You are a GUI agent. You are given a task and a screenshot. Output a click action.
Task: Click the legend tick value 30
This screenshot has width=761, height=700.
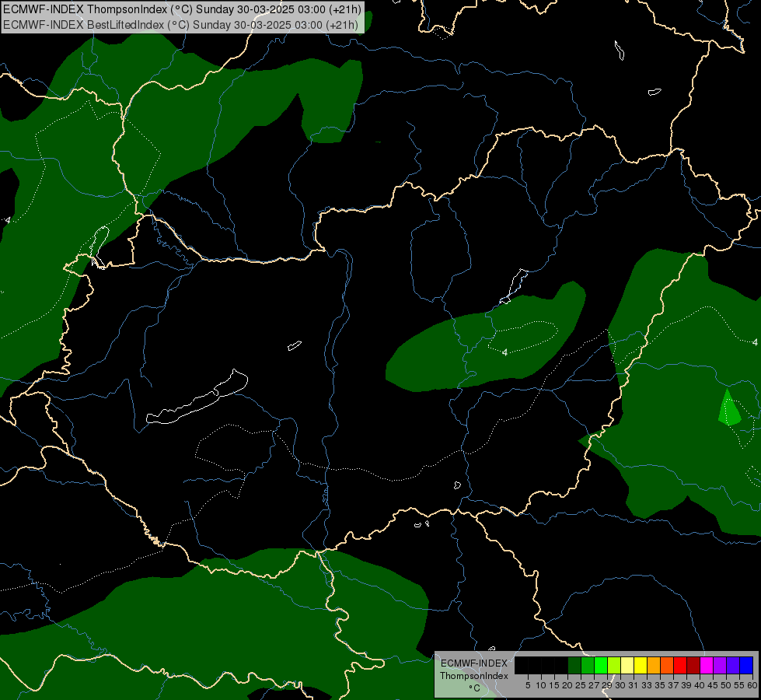pyautogui.click(x=620, y=685)
